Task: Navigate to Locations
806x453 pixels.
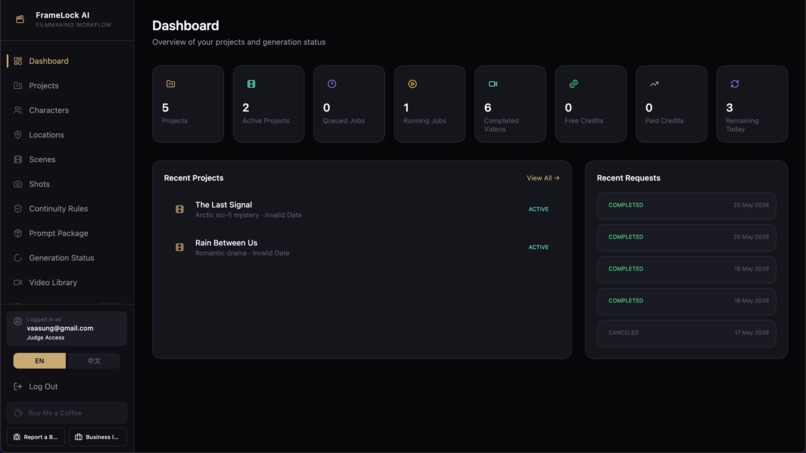Action: click(x=67, y=135)
